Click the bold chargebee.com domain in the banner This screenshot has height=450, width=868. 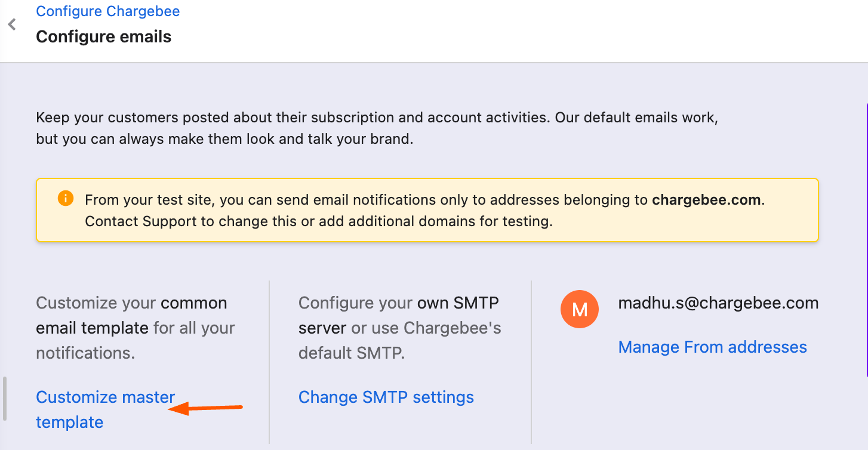706,200
